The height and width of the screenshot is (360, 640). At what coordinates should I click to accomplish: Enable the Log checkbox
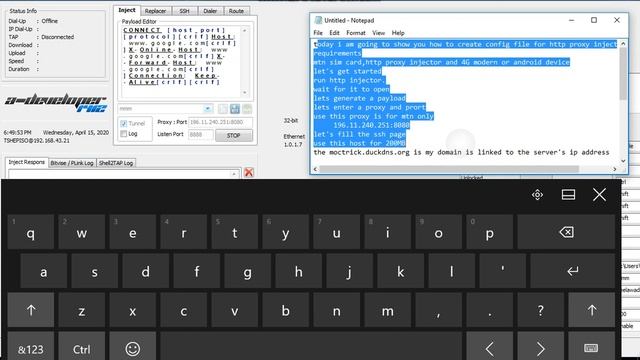(x=124, y=134)
